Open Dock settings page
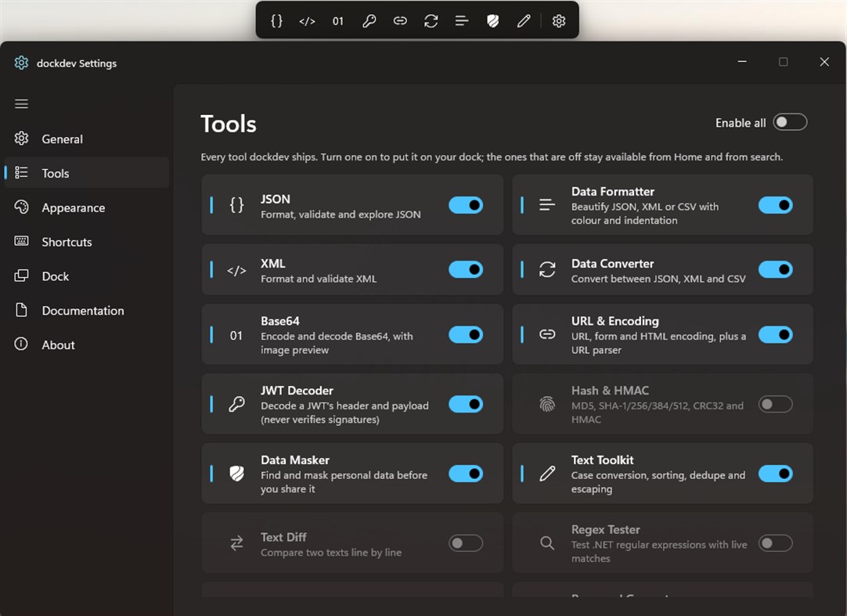This screenshot has width=847, height=616. (x=86, y=276)
